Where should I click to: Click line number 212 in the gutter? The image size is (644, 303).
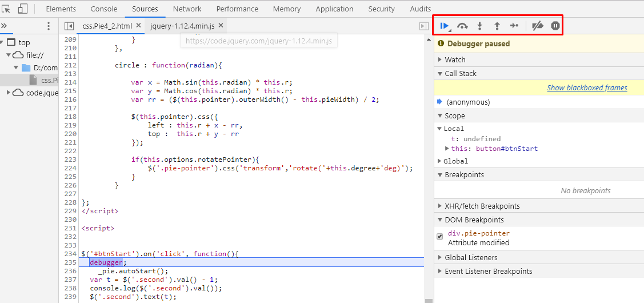(71, 65)
